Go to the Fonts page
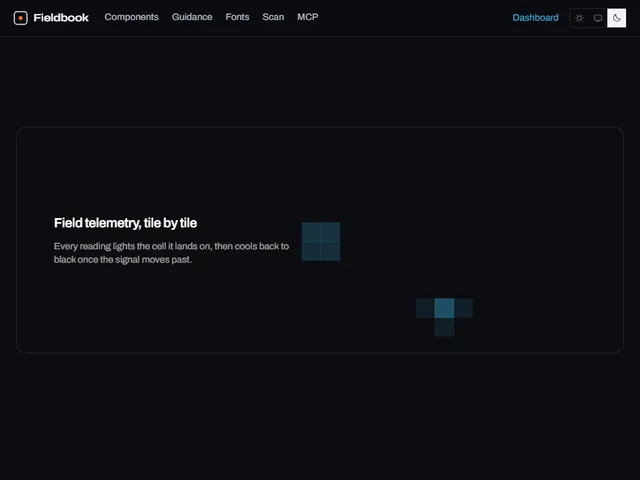The height and width of the screenshot is (480, 640). [237, 17]
